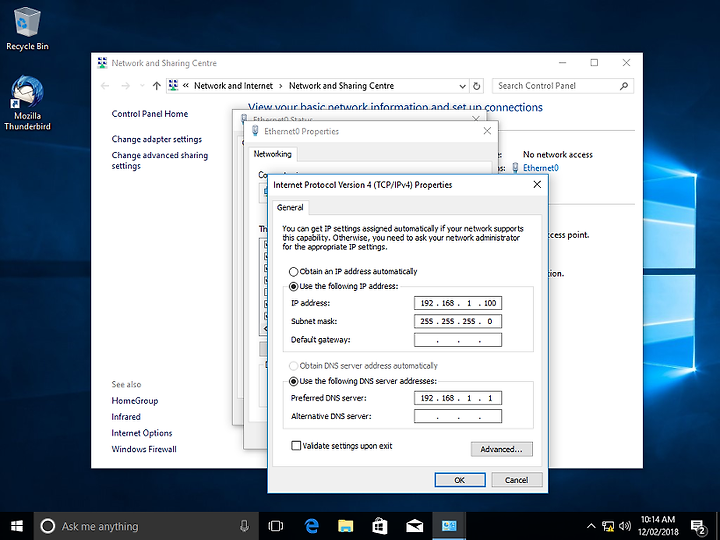Open Control Panel Home link
720x540 pixels.
tap(150, 114)
